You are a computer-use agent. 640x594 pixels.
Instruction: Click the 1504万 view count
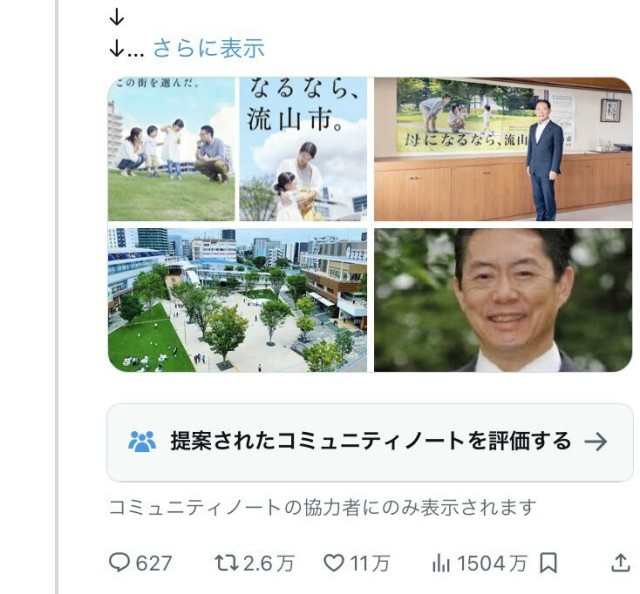[x=492, y=563]
